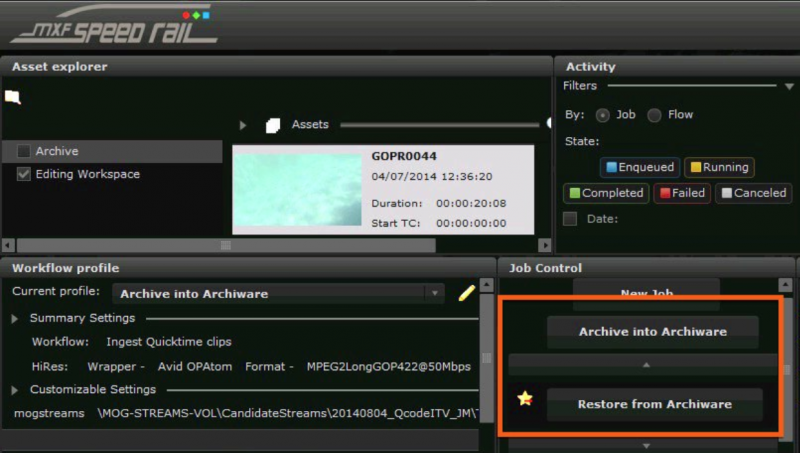Toggle the Enqueued state filter
800x453 pixels.
click(640, 167)
